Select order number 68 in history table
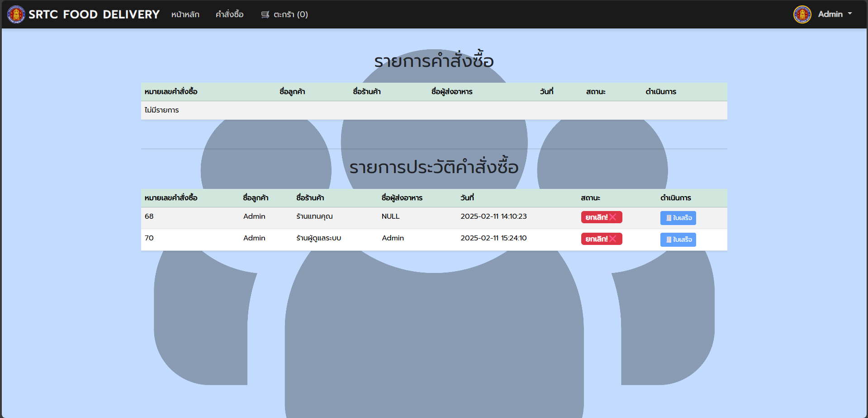 (x=149, y=216)
